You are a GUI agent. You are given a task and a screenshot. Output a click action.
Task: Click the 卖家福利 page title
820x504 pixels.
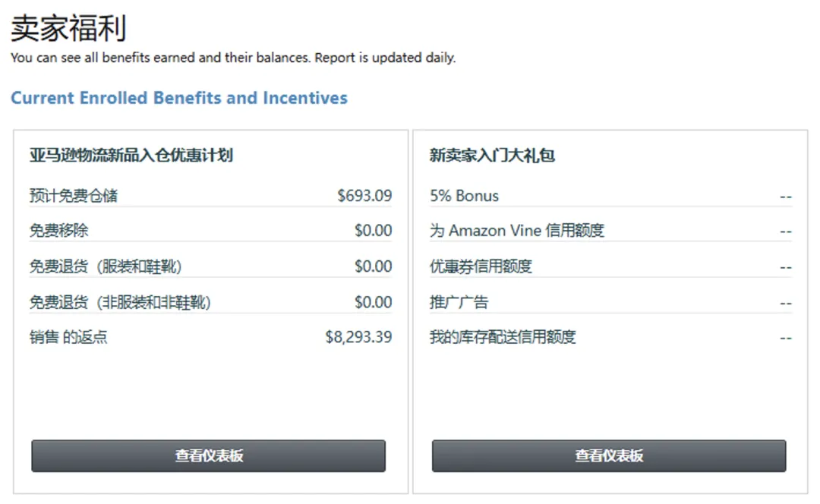point(68,28)
